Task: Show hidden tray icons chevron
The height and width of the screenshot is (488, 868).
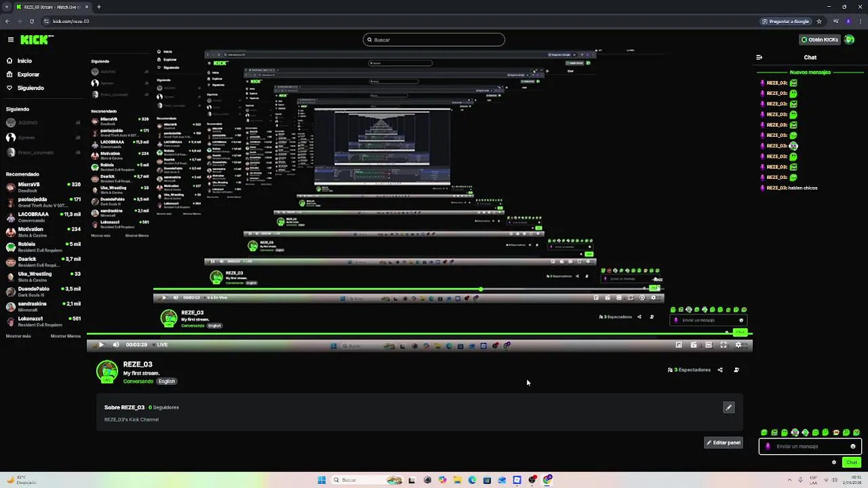Action: click(789, 480)
